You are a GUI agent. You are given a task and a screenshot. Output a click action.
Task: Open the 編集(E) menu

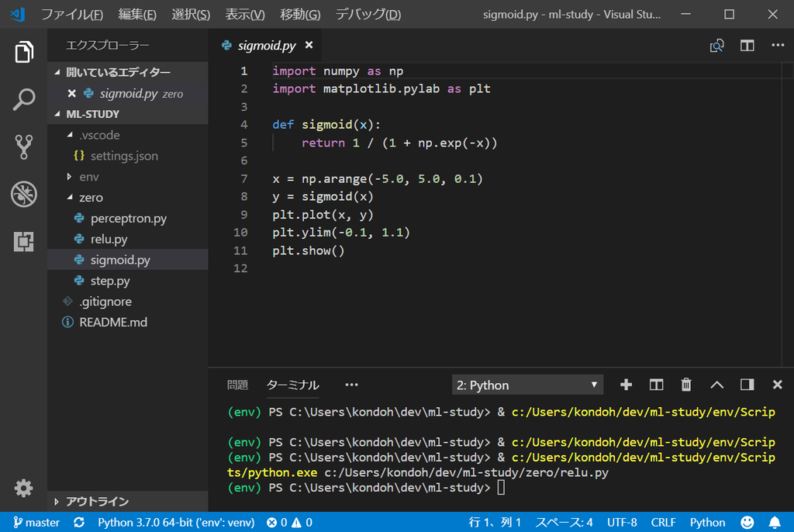137,14
